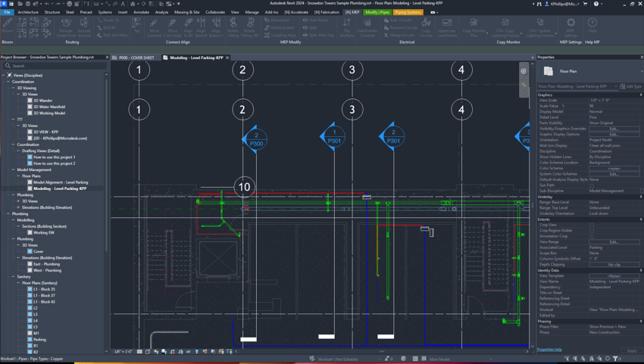Collapse the Model Management tree node
644x364 pixels.
click(13, 170)
